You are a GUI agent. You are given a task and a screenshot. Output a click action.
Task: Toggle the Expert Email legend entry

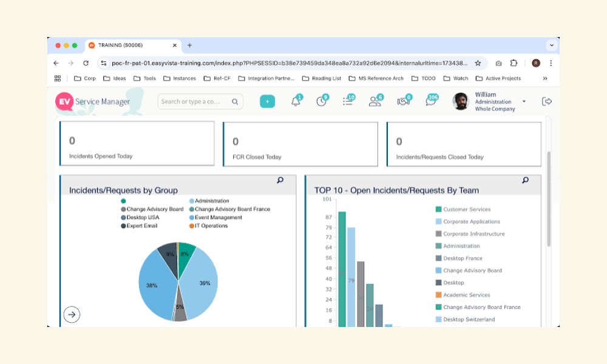(140, 226)
